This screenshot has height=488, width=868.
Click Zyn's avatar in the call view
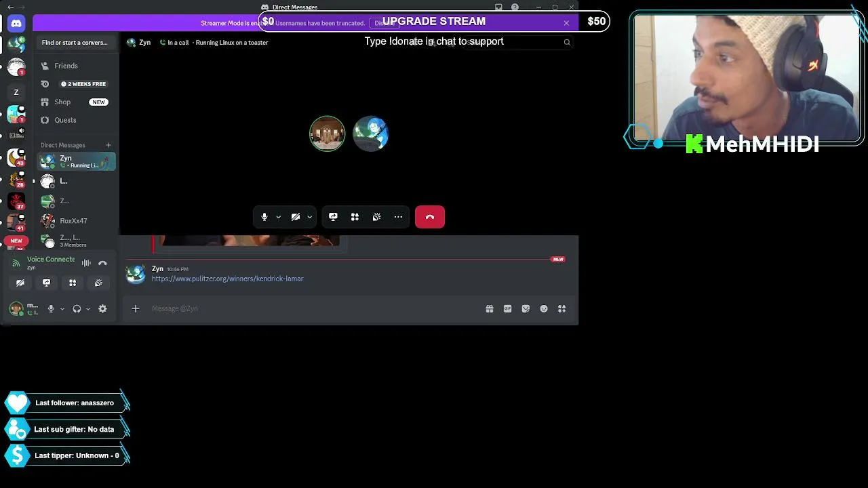(x=371, y=134)
